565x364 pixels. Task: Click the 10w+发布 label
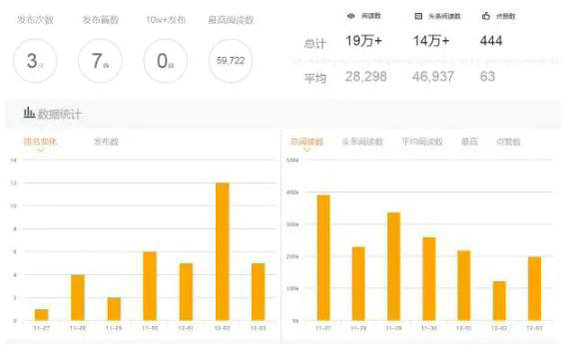[166, 20]
